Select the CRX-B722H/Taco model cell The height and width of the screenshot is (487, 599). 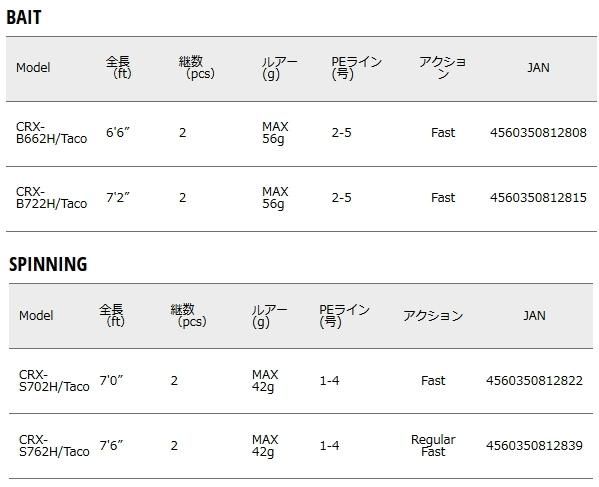pos(52,197)
